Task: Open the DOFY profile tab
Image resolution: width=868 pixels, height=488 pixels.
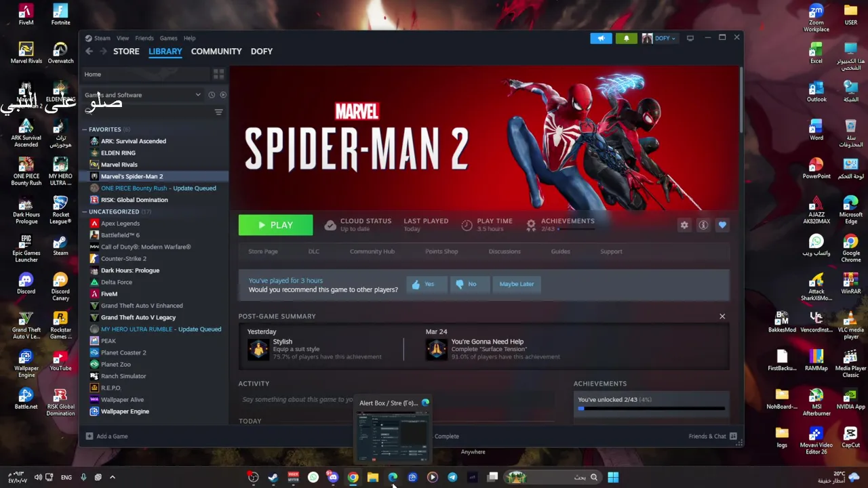Action: (x=262, y=52)
